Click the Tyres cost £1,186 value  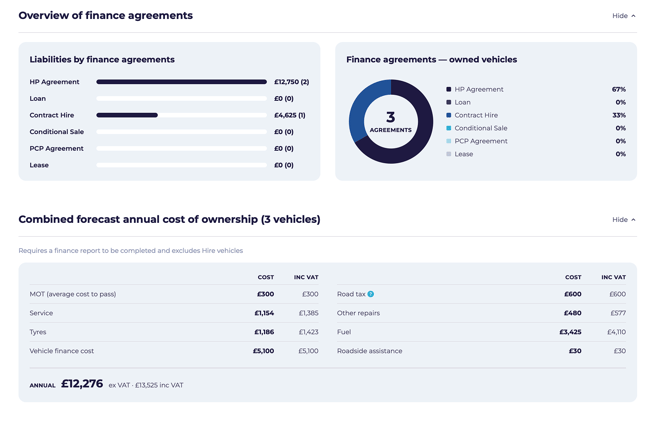point(264,332)
